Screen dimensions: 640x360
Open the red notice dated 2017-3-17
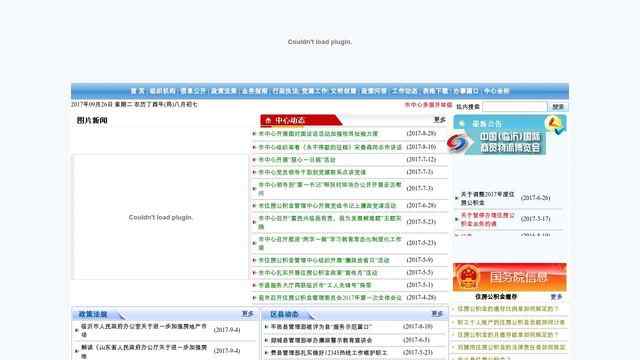(x=487, y=219)
